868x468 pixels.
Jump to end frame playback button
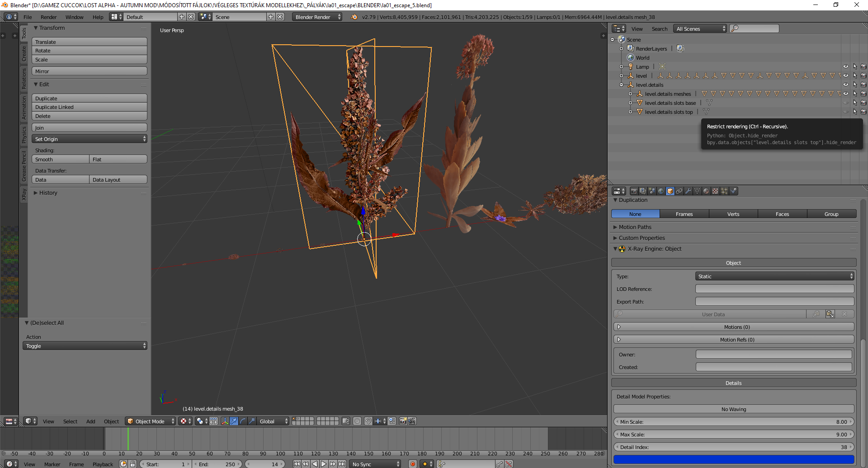pyautogui.click(x=343, y=463)
